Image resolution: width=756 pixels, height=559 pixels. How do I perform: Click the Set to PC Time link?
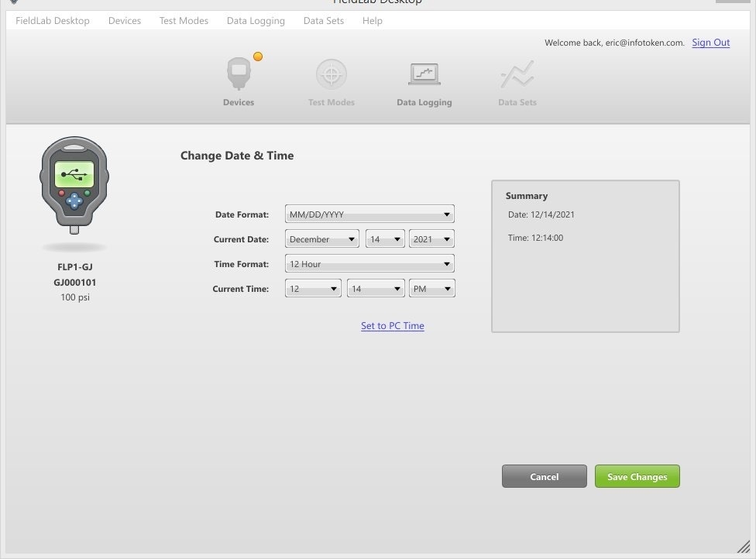pyautogui.click(x=393, y=326)
